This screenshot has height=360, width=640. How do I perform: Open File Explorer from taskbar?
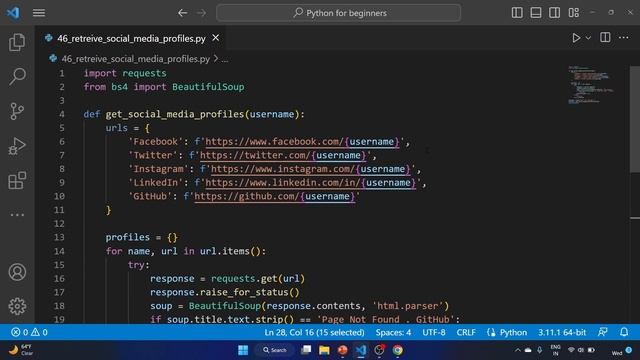click(324, 350)
